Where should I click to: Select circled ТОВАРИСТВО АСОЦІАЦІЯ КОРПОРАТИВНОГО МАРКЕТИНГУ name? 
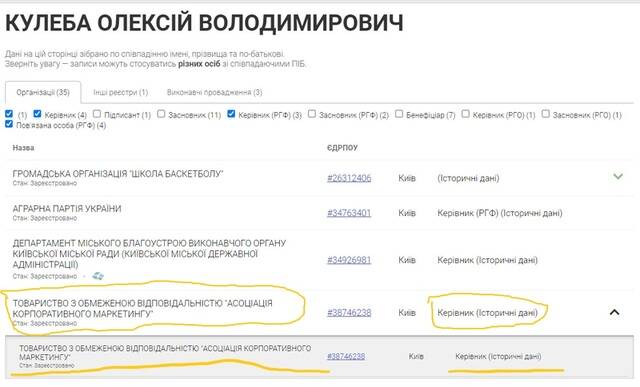tap(142, 309)
